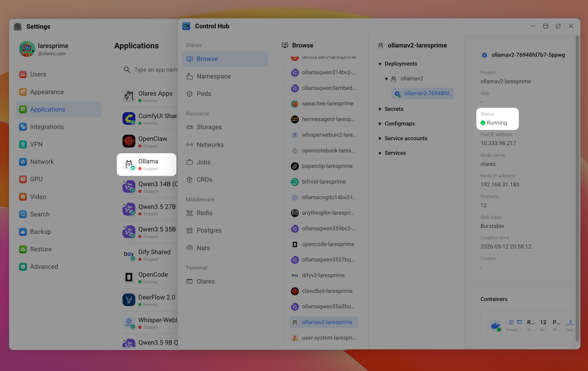The height and width of the screenshot is (371, 588).
Task: Open OpenClaw app entry in Settings
Action: (x=150, y=141)
